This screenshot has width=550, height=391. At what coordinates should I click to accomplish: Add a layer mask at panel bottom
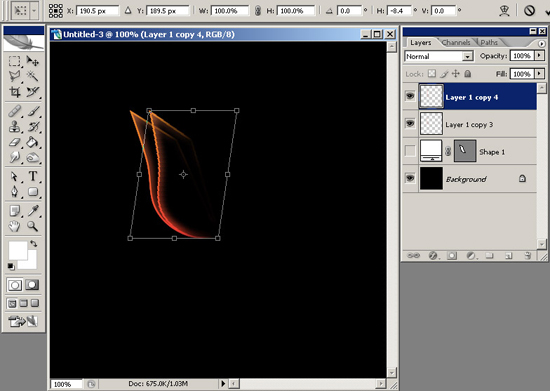(452, 256)
